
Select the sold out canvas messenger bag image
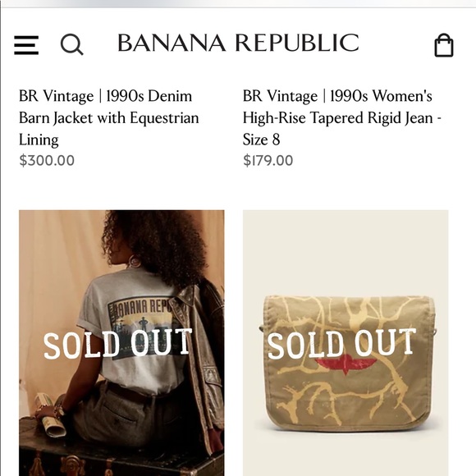tap(346, 343)
